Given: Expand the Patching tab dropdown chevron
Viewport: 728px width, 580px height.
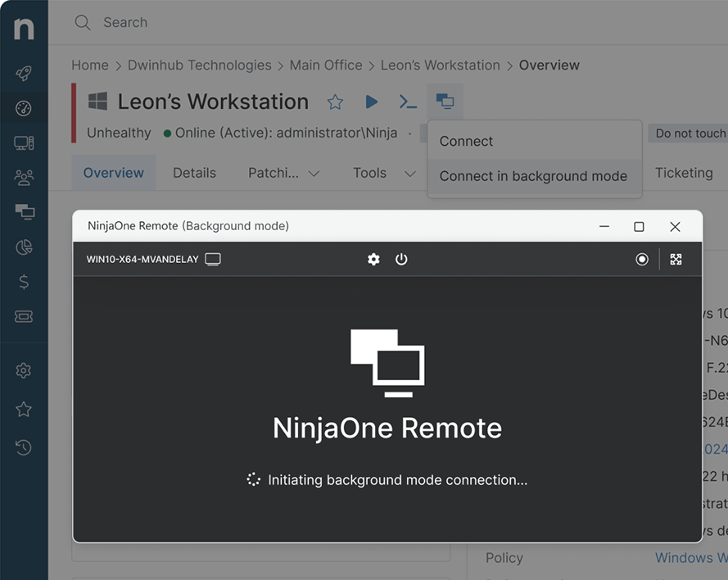Looking at the screenshot, I should 313,173.
